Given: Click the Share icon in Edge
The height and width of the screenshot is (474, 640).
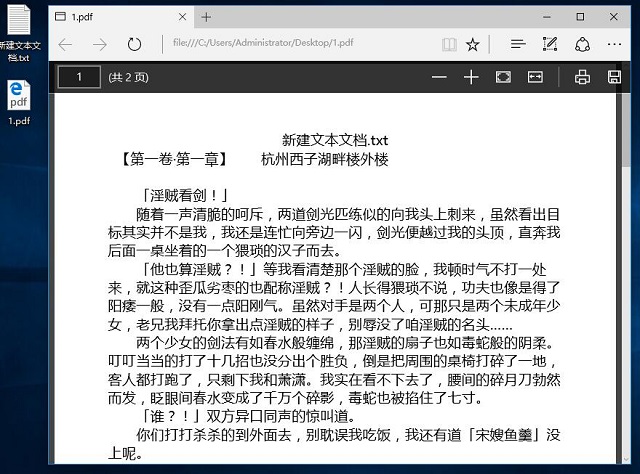Looking at the screenshot, I should (582, 45).
